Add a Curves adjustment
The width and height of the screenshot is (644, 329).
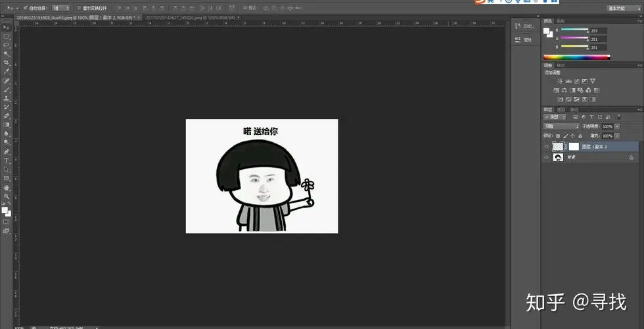point(576,81)
